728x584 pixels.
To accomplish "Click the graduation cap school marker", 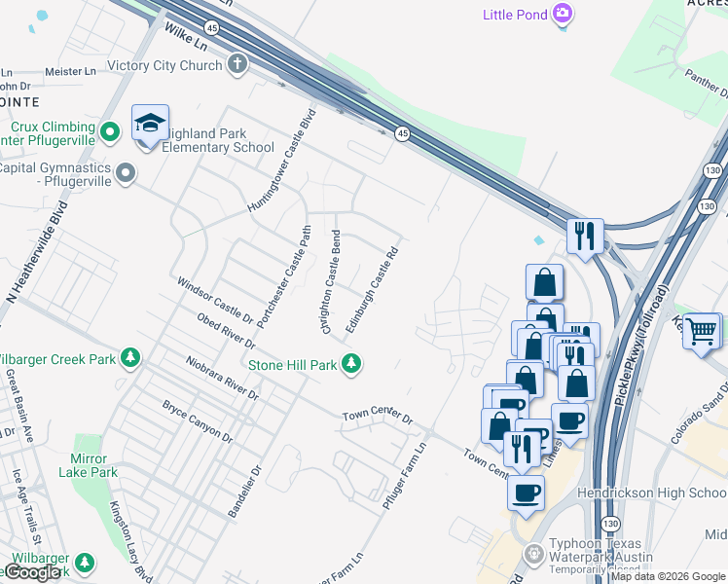I will pos(150,124).
